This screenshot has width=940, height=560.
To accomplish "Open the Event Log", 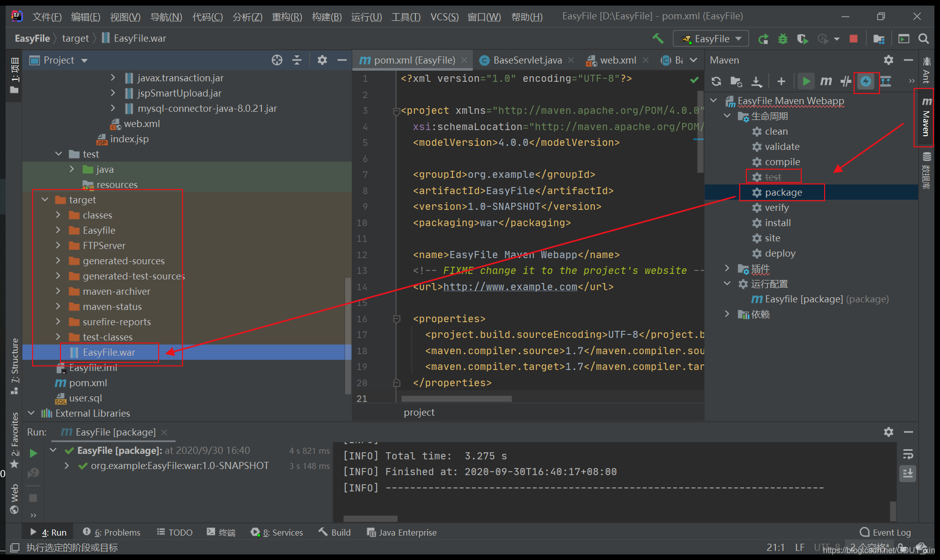I will point(885,532).
